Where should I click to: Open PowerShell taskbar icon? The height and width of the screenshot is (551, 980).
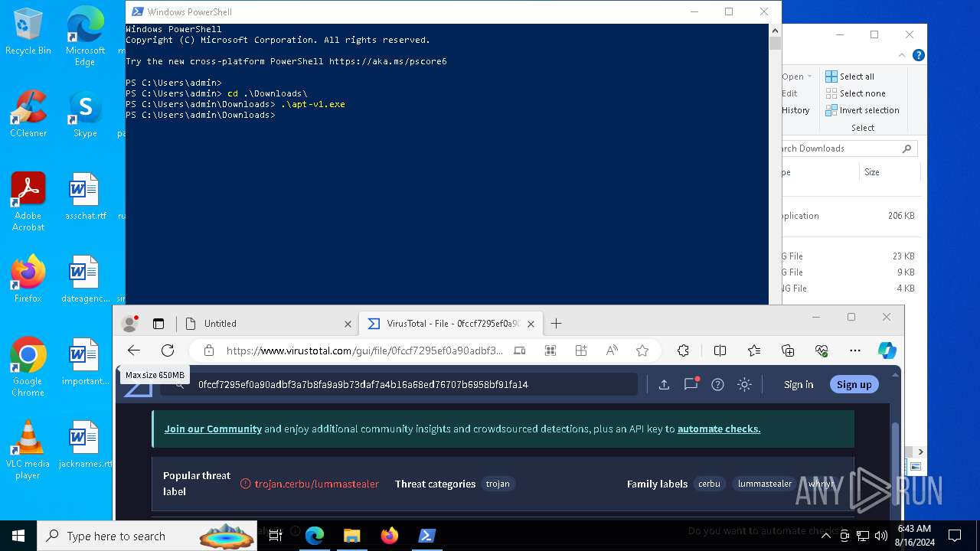click(427, 536)
